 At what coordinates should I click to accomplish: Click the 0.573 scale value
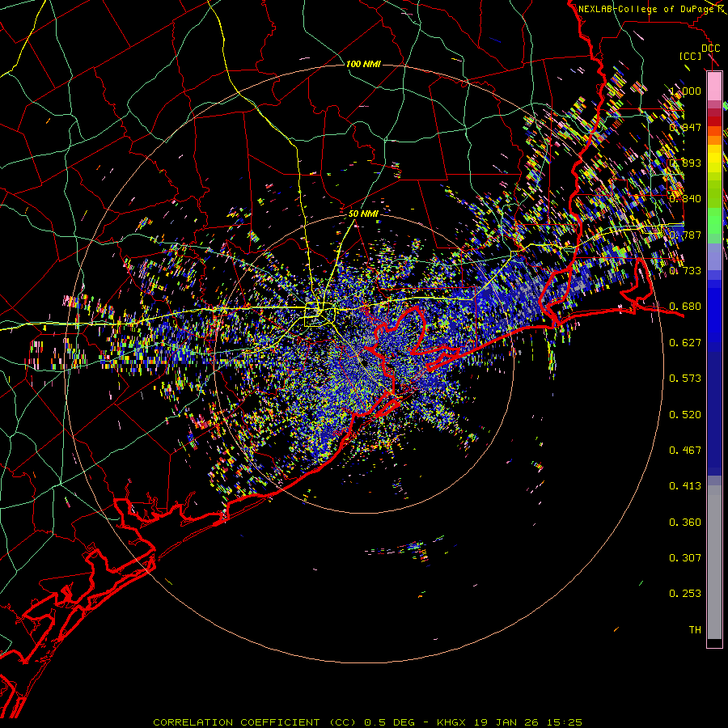[685, 379]
